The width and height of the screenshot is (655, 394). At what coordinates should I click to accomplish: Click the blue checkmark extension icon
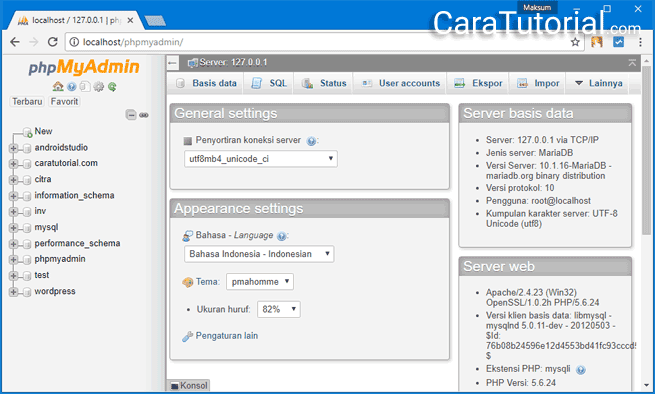[x=619, y=42]
